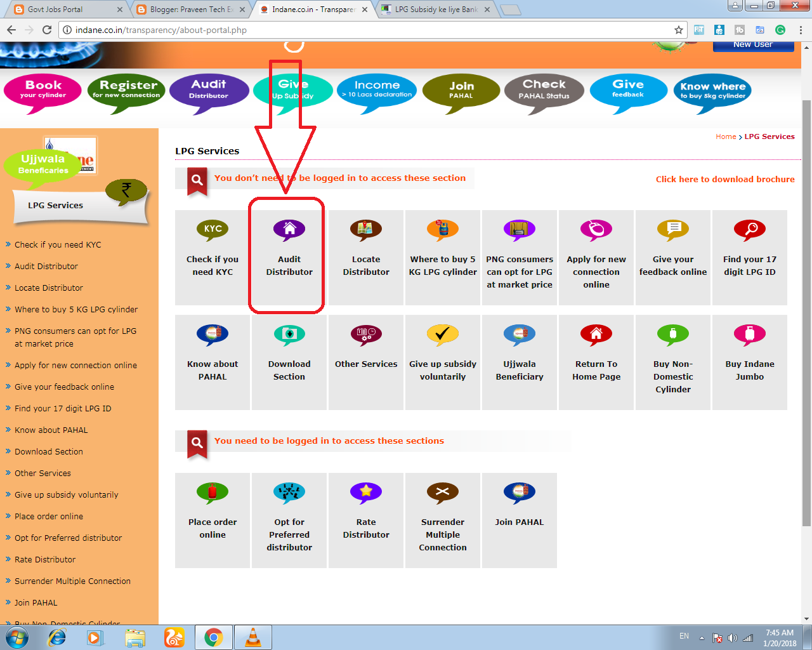This screenshot has width=812, height=650.
Task: Open Internet Explorer taskbar icon
Action: click(x=56, y=637)
